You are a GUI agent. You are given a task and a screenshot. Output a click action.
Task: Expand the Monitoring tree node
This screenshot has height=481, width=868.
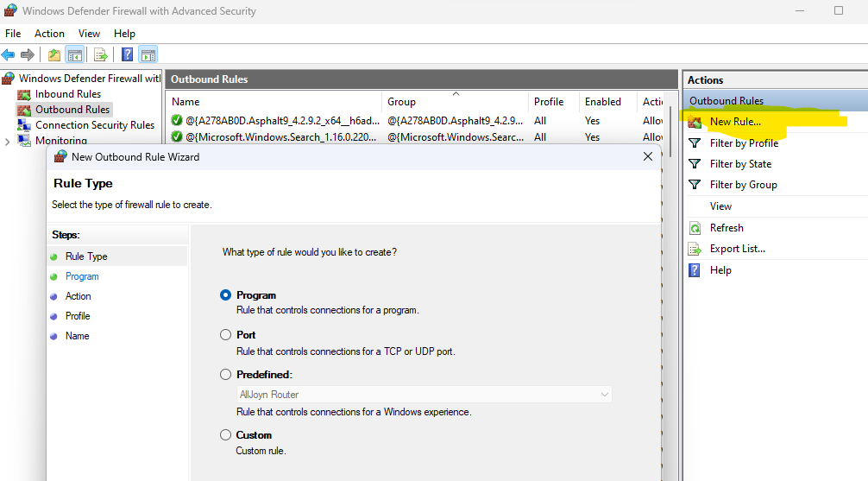point(7,142)
